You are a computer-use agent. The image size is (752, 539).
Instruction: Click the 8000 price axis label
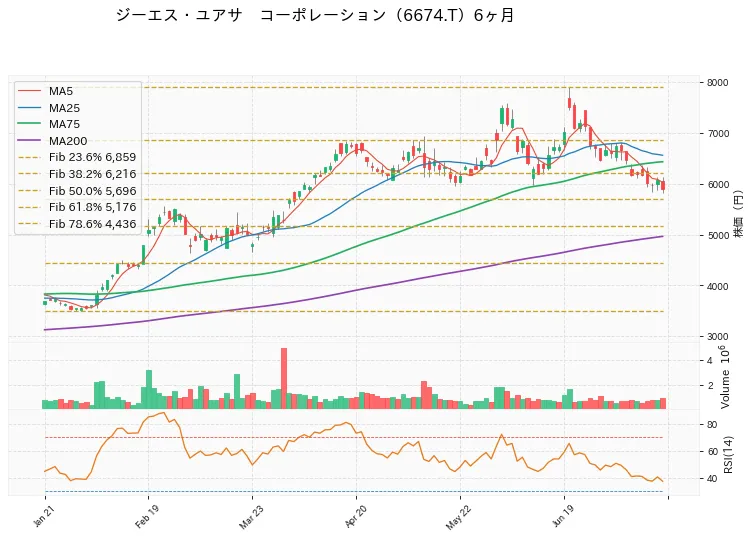tap(717, 82)
